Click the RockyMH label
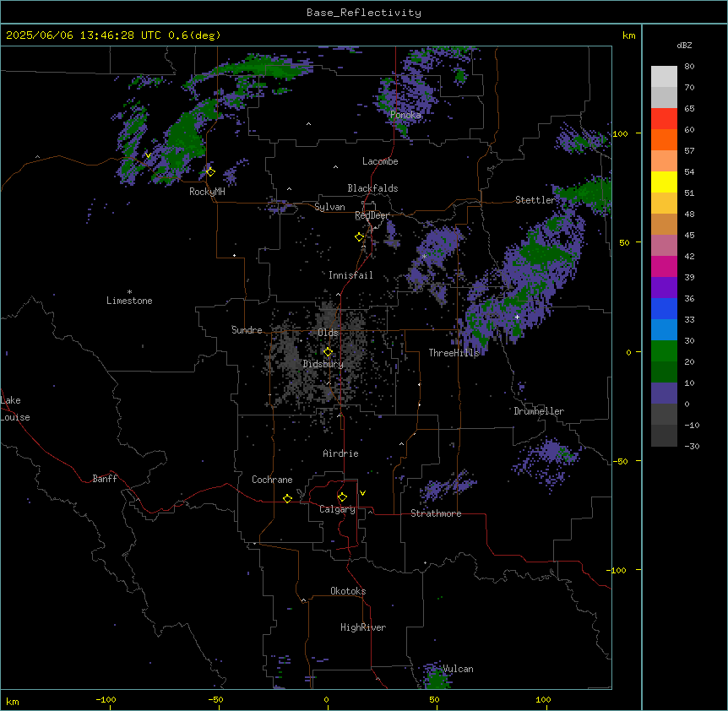728x711 pixels. tap(207, 192)
